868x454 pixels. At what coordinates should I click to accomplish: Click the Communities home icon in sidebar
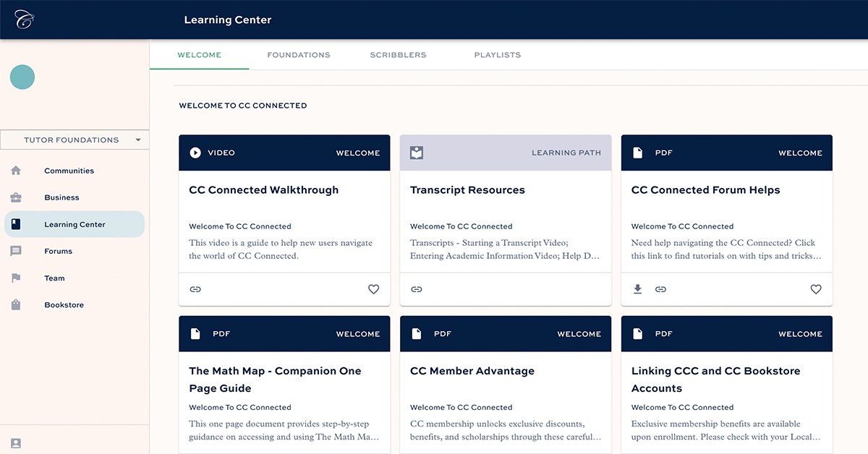(x=16, y=171)
